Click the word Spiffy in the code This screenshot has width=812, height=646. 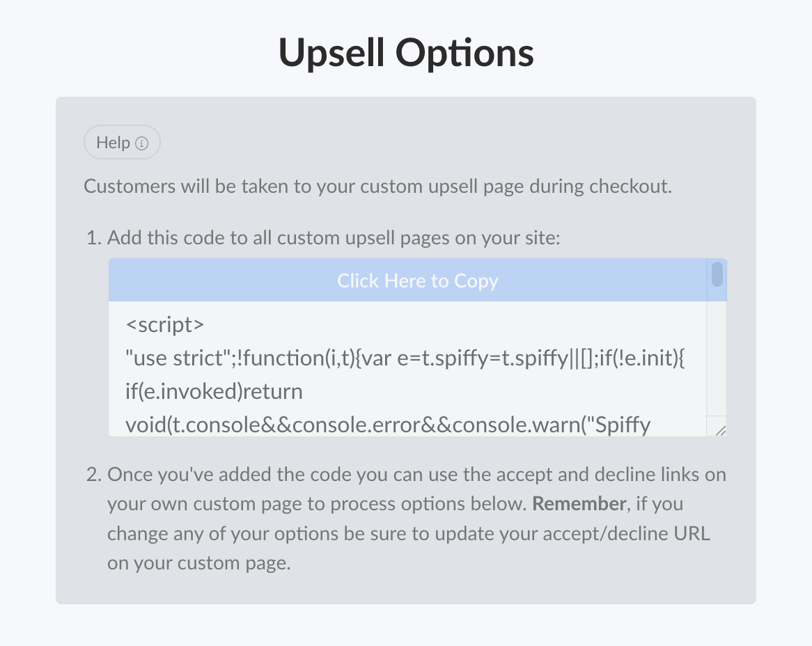click(x=623, y=425)
